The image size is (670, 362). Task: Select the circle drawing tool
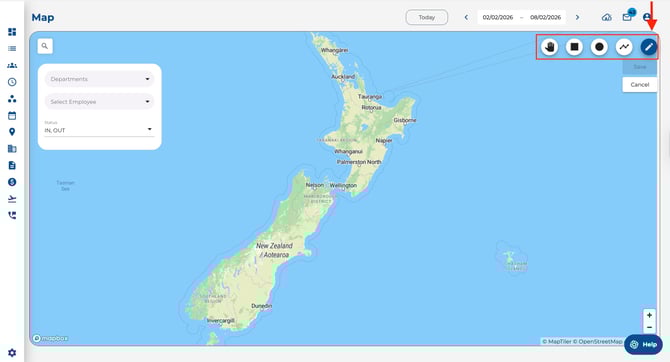point(599,47)
